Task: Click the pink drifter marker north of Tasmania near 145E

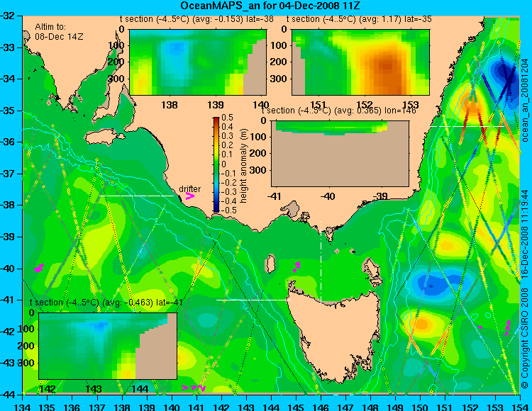Action: [x=297, y=266]
